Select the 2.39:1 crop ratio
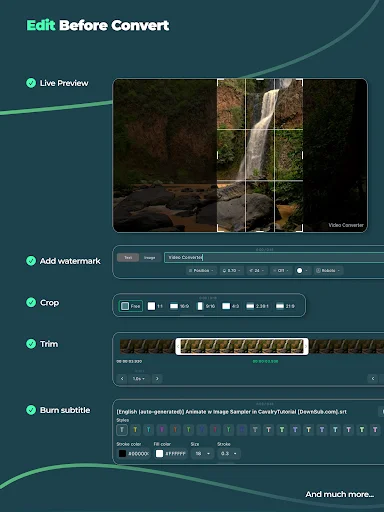Viewport: 384px width, 512px height. tap(257, 306)
